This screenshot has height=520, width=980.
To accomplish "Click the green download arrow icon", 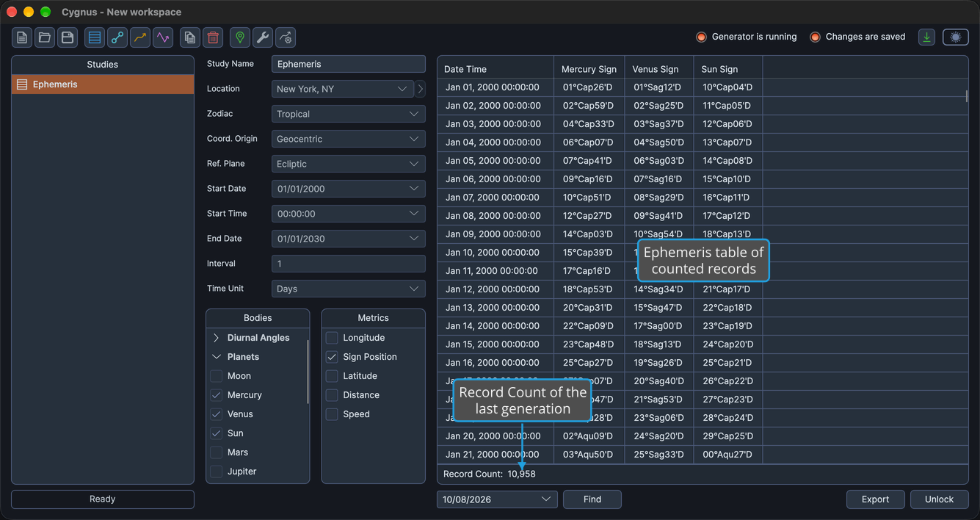I will point(927,37).
